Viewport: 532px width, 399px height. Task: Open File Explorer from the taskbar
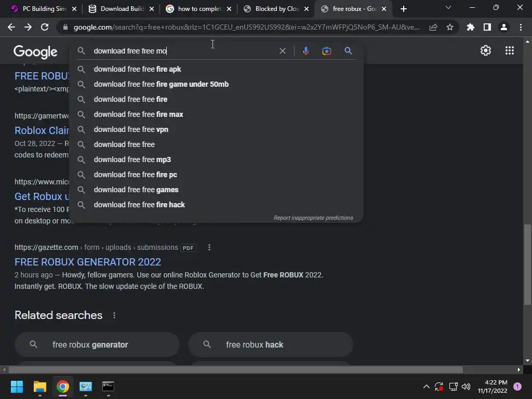[39, 387]
